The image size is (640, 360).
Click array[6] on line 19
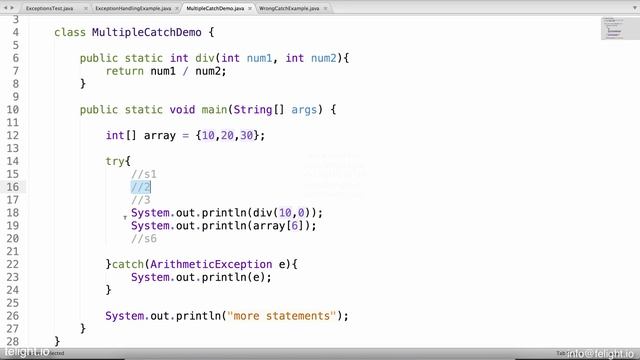tap(278, 225)
